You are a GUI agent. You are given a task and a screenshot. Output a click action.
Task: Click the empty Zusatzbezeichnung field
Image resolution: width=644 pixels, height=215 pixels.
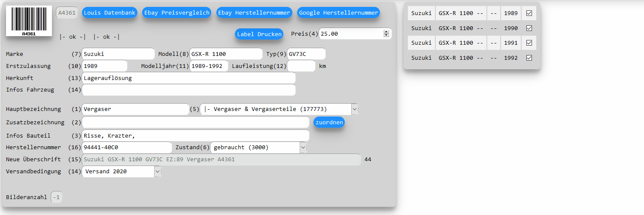pos(195,122)
